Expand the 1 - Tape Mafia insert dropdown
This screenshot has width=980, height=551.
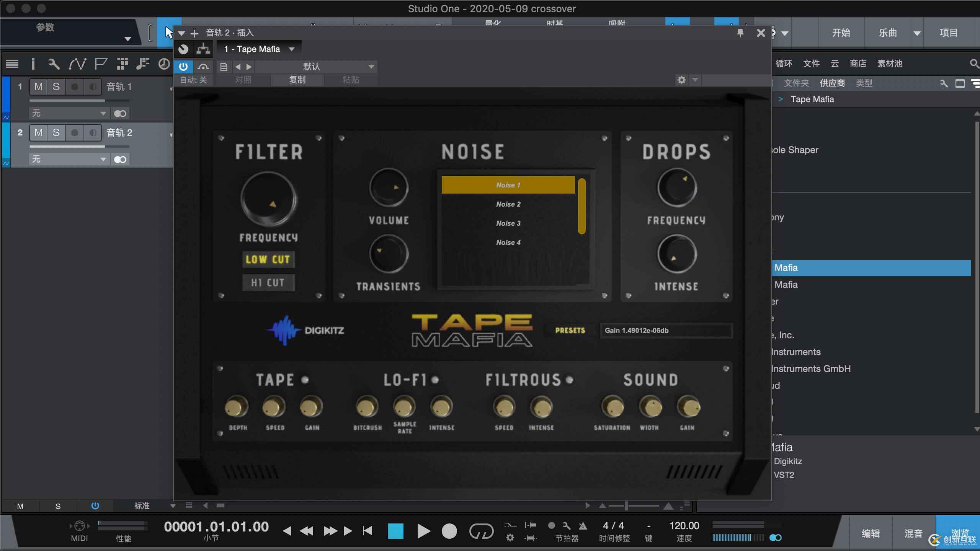tap(292, 49)
